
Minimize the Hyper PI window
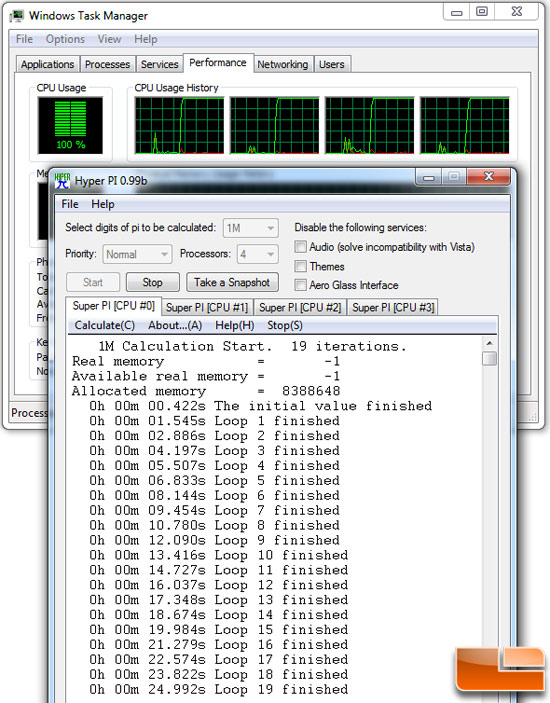click(x=429, y=178)
